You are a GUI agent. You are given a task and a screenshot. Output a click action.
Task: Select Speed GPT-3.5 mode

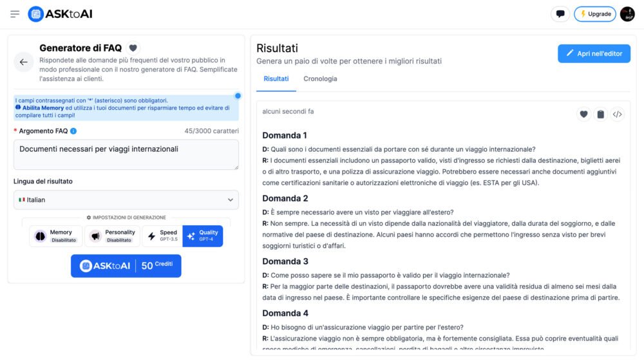pos(162,236)
